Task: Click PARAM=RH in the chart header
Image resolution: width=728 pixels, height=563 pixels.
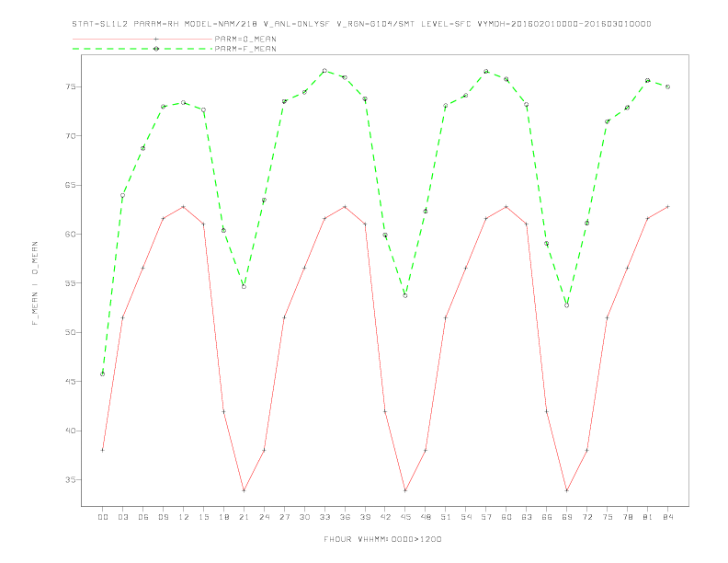Action: [156, 24]
